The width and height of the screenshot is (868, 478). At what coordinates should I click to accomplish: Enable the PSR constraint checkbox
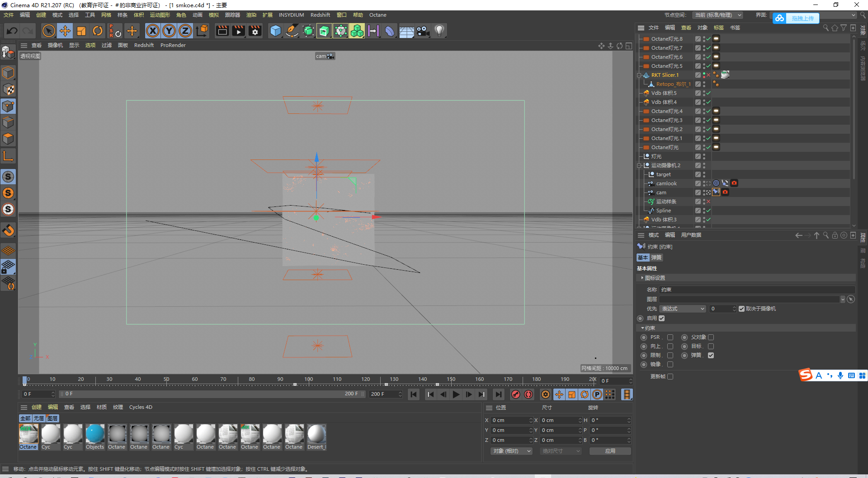(x=670, y=337)
